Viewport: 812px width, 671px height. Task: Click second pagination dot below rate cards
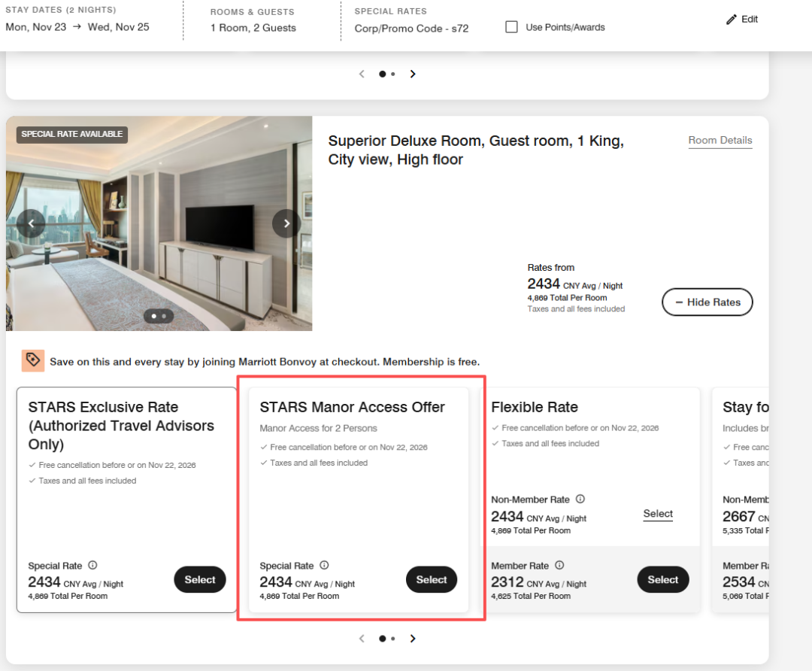[393, 639]
